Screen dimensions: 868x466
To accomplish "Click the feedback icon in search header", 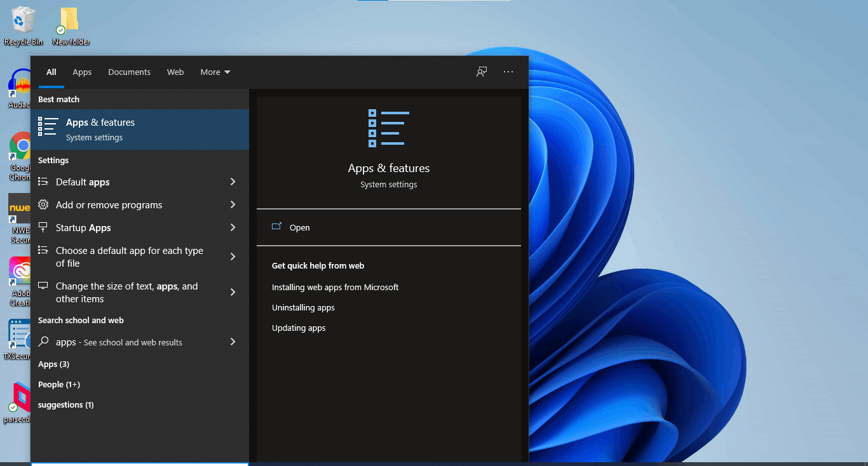I will (x=482, y=72).
